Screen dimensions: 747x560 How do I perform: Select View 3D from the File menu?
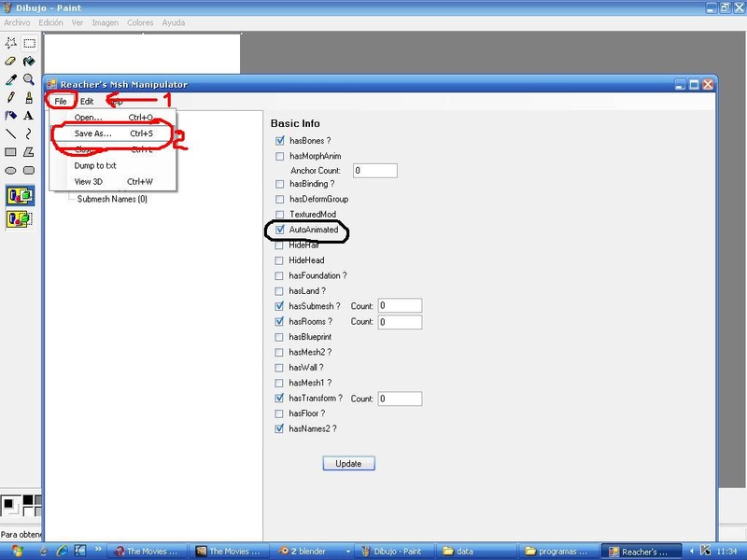click(113, 181)
